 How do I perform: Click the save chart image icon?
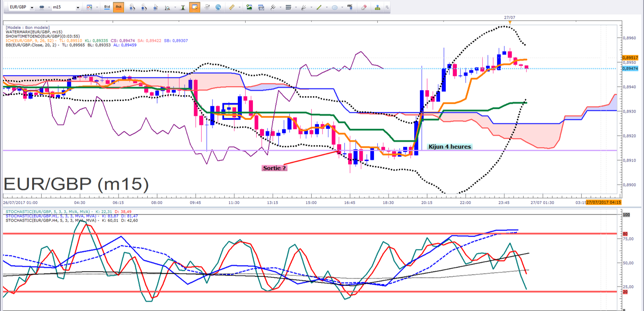coord(249,7)
